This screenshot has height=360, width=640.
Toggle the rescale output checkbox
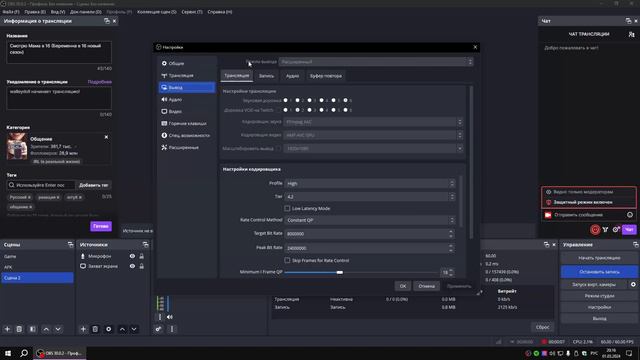pos(279,149)
